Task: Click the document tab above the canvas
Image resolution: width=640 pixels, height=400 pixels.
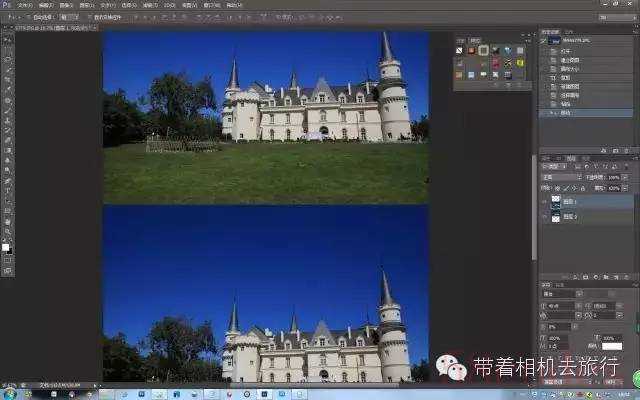Action: (55, 27)
